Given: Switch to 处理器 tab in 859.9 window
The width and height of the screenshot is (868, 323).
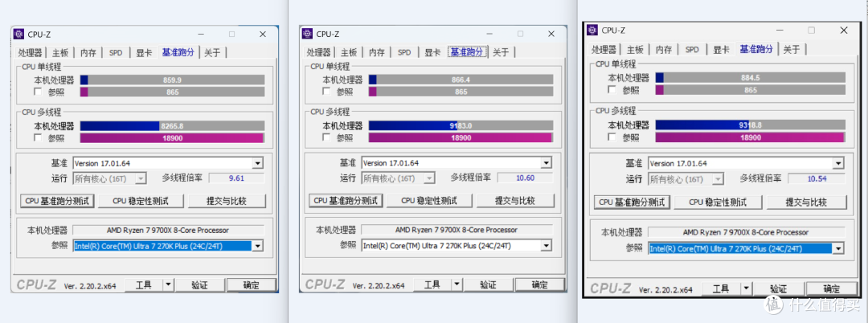Looking at the screenshot, I should click(x=30, y=53).
